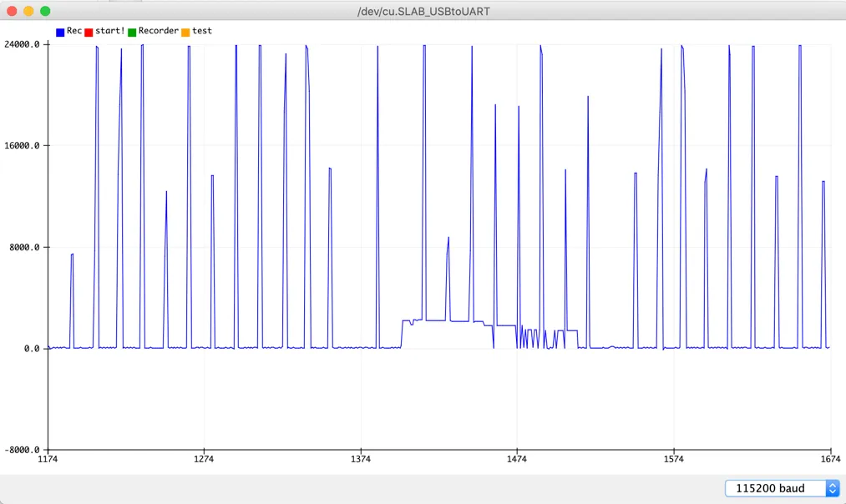
Task: Click the 'test' legend label
Action: pyautogui.click(x=202, y=31)
